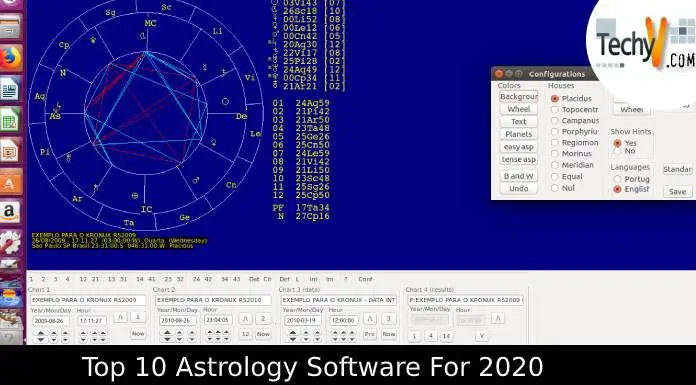Image resolution: width=696 pixels, height=385 pixels.
Task: Click the 12 chart combination item
Action: (x=83, y=279)
